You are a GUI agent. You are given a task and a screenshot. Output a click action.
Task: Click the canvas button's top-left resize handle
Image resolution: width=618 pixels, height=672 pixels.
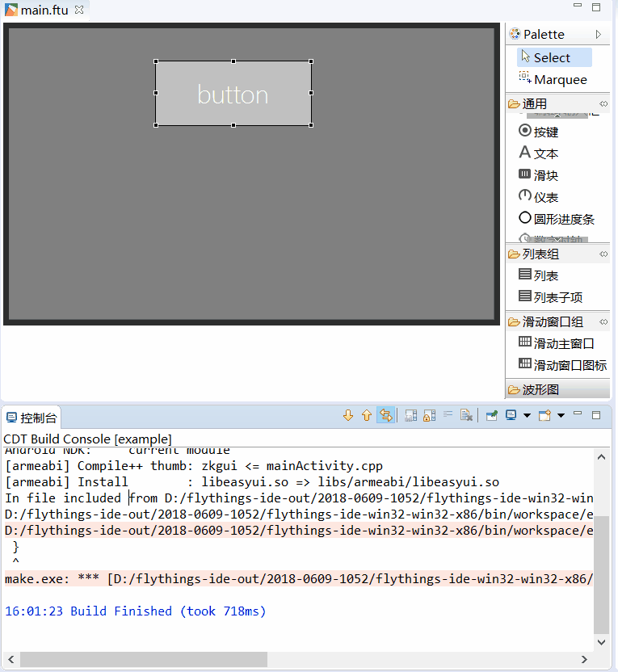(x=156, y=61)
